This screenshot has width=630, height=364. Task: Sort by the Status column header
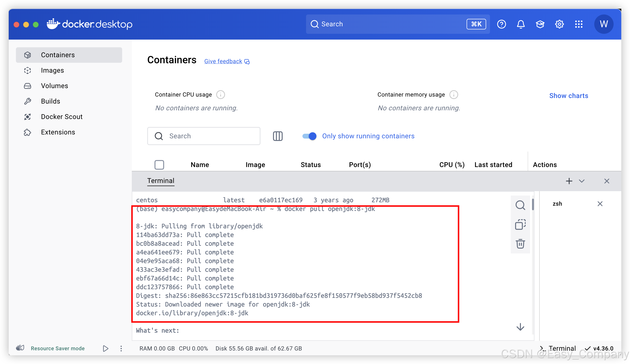click(310, 165)
